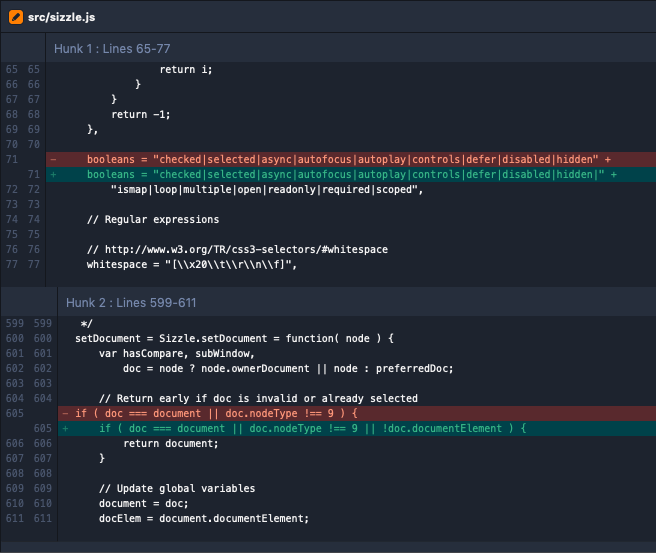Image resolution: width=656 pixels, height=553 pixels.
Task: Click the 'whitespace =' definition line
Action: coord(192,265)
